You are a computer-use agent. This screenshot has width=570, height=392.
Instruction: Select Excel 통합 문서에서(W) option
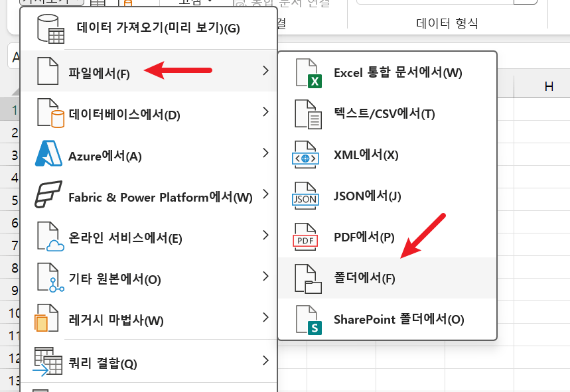[x=388, y=73]
